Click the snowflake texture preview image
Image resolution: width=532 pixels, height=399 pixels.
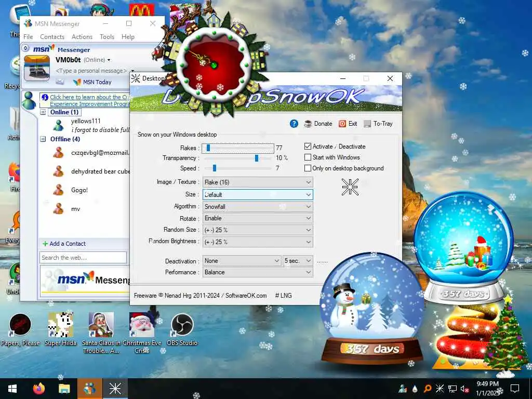[x=350, y=187]
